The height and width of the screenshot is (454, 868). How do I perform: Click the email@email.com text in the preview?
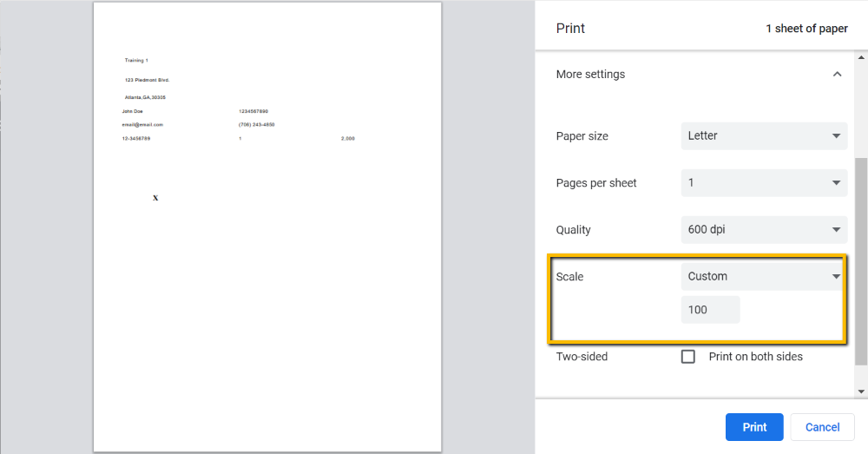pos(142,125)
